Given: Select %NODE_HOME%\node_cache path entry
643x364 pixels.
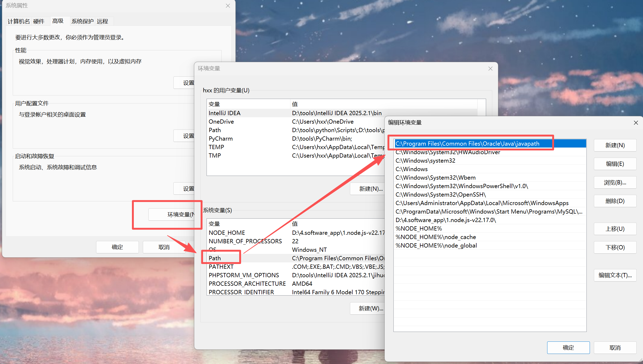Looking at the screenshot, I should pyautogui.click(x=435, y=237).
